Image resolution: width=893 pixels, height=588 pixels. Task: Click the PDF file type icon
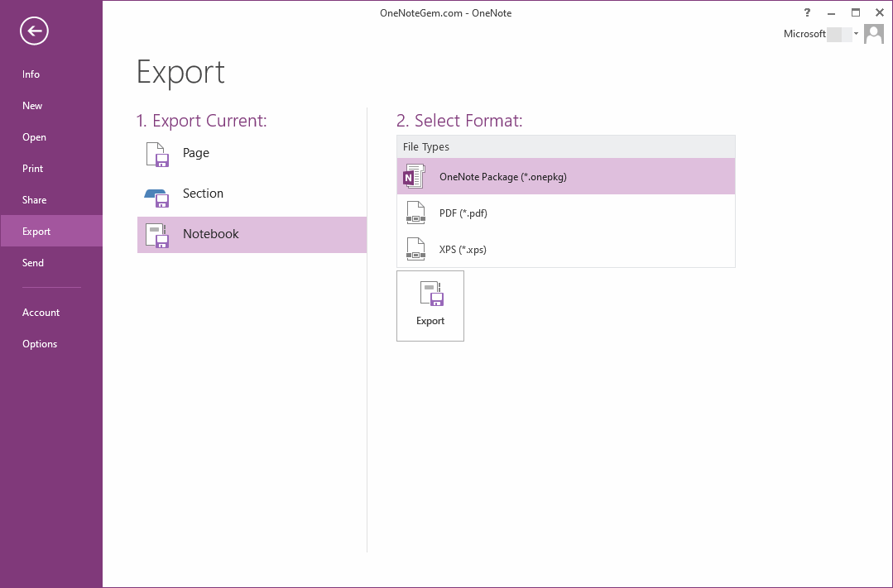[x=415, y=213]
